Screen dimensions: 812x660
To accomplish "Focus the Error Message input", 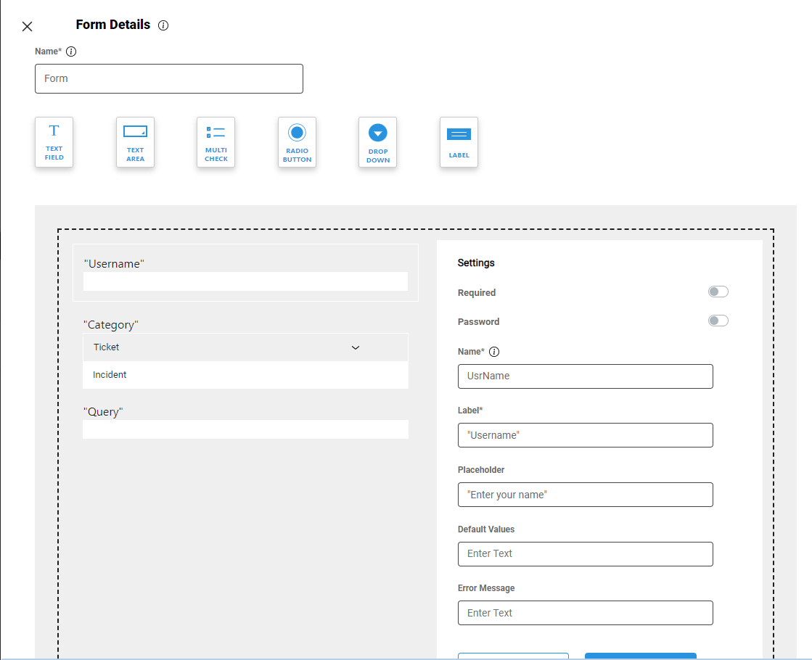I will pyautogui.click(x=585, y=613).
